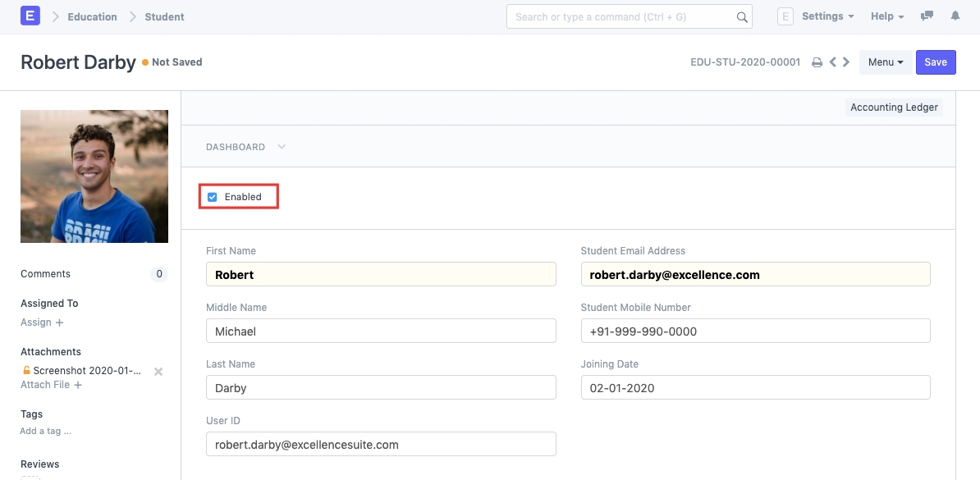Collapse the Dashboard section
The width and height of the screenshot is (980, 480).
point(282,147)
